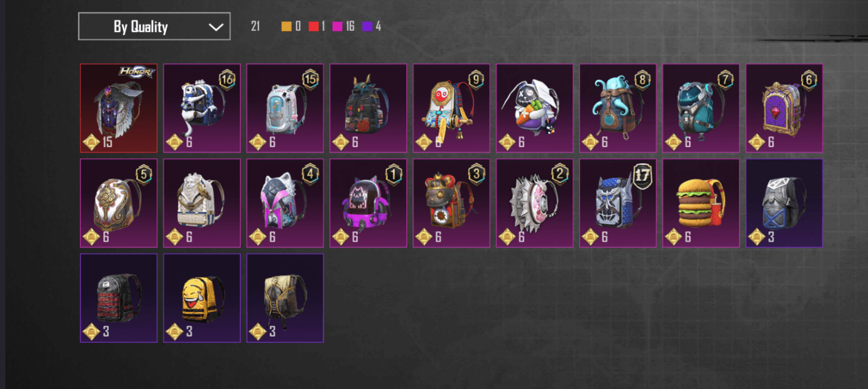Filter by purple quality swatch
The image size is (868, 389).
(x=367, y=26)
